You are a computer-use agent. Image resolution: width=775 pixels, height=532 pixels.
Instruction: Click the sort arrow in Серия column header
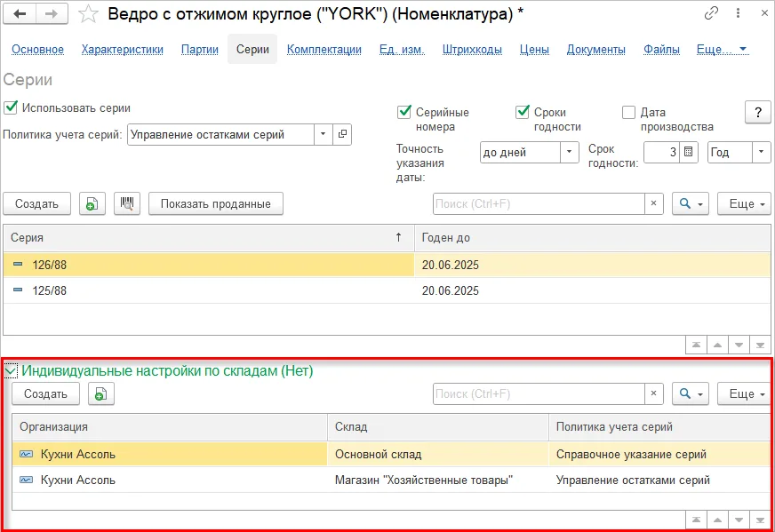coord(398,238)
